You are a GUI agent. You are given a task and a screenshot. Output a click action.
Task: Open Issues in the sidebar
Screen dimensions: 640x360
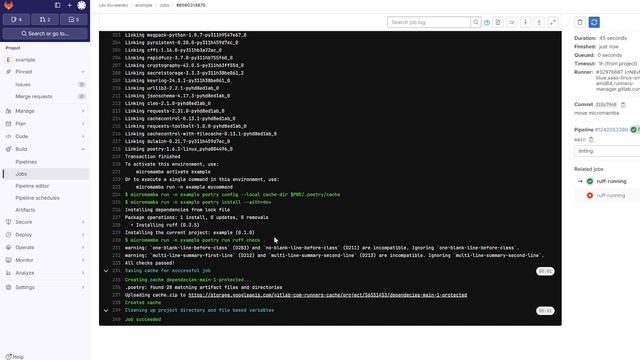(x=45, y=84)
